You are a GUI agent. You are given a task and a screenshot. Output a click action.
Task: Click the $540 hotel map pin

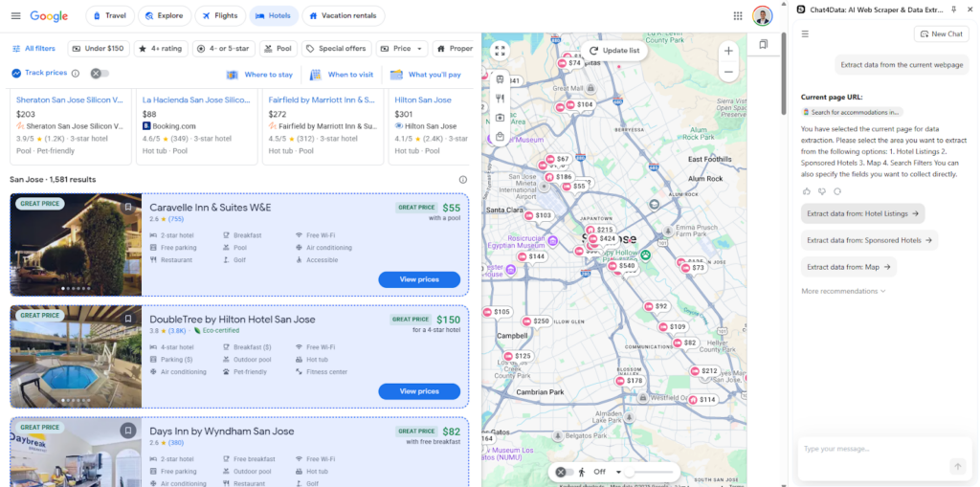pos(622,266)
